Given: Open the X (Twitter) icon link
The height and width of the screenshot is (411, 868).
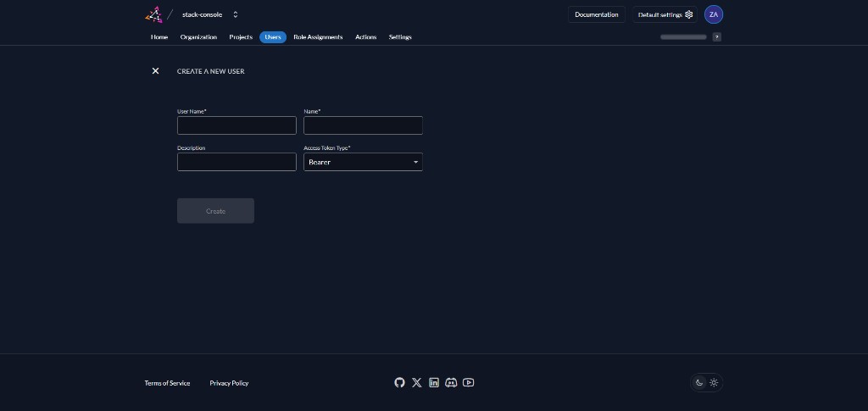Looking at the screenshot, I should pyautogui.click(x=417, y=383).
